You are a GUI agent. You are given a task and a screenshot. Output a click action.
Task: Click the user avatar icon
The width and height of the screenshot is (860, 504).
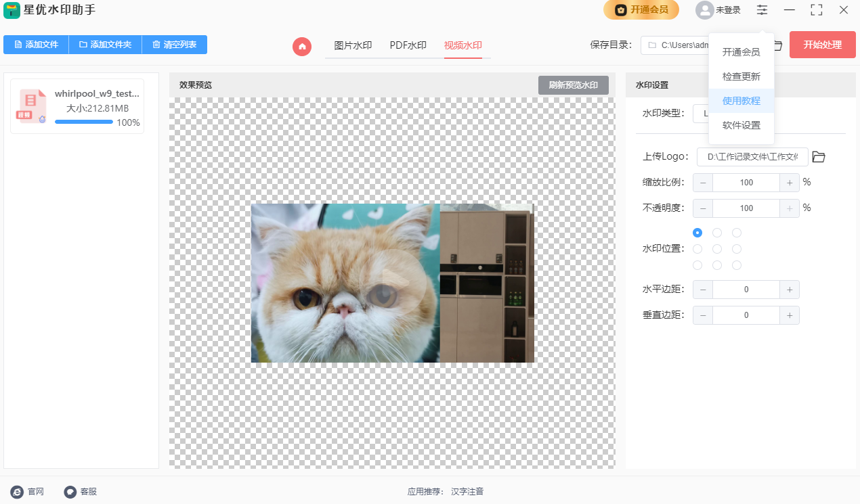click(x=704, y=10)
